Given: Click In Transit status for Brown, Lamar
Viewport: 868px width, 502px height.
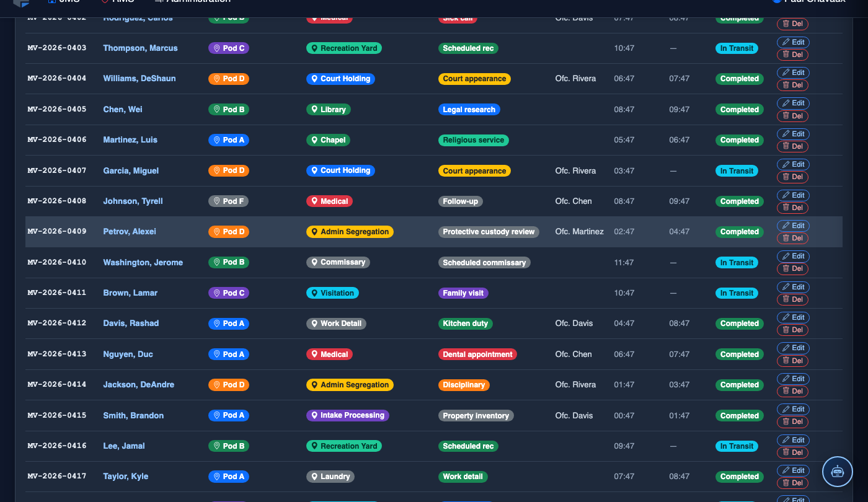Looking at the screenshot, I should coord(737,293).
